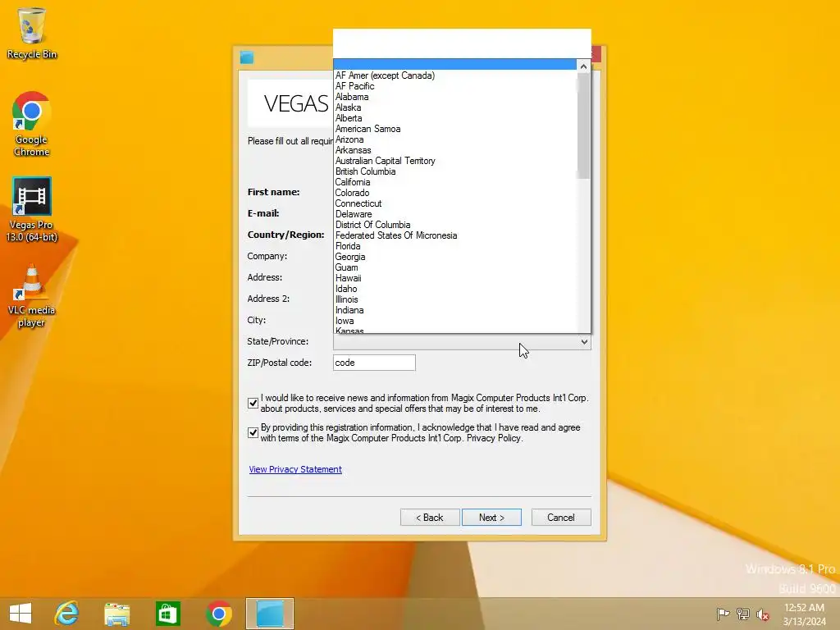
Task: Click the Next > button
Action: (x=491, y=518)
